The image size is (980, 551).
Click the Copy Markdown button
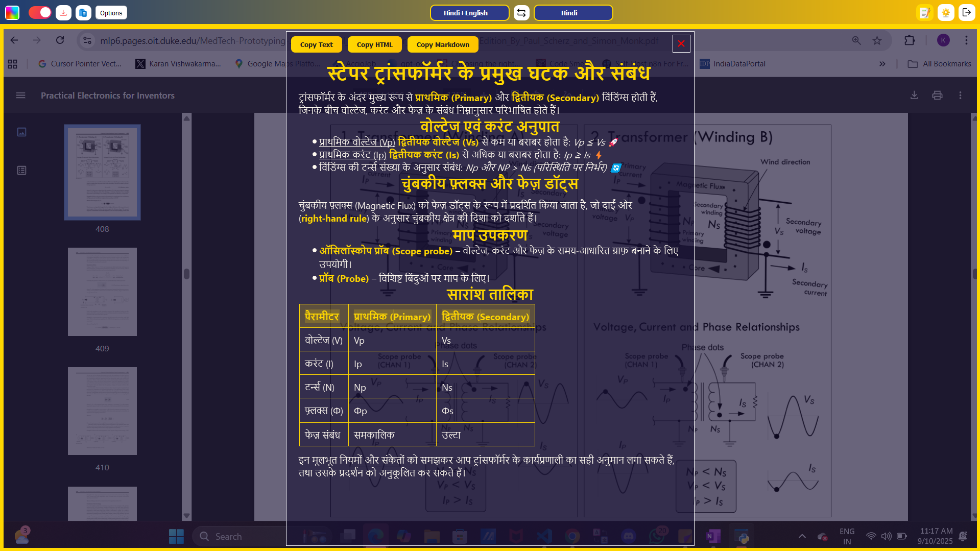(442, 44)
